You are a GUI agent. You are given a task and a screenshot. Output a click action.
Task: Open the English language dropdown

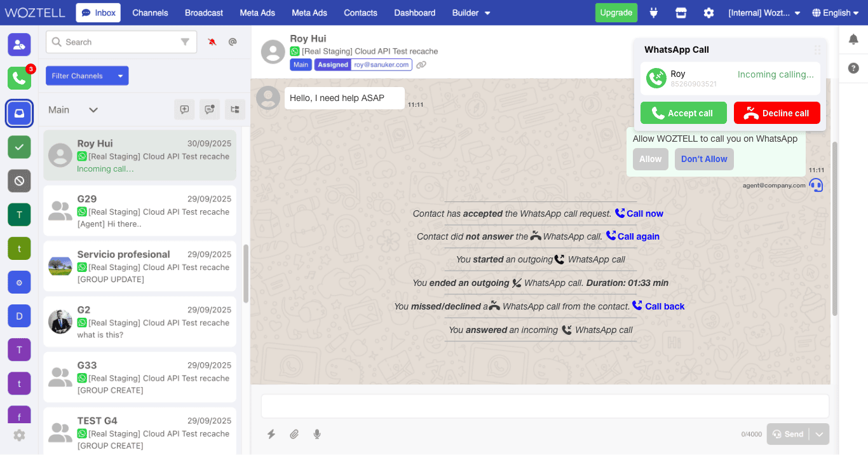tap(836, 13)
